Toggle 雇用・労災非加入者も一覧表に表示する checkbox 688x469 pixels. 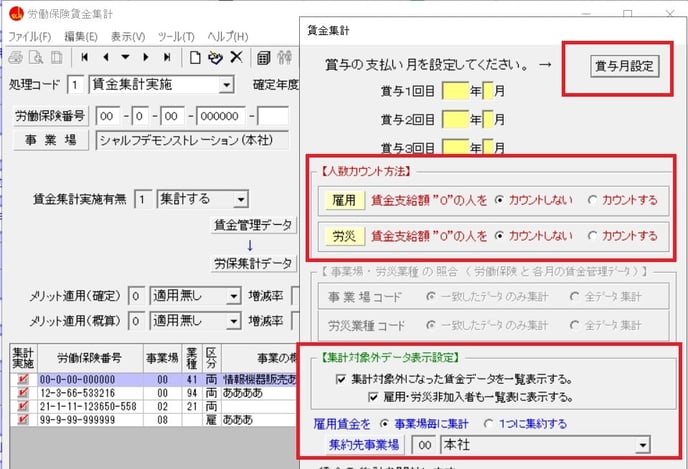pos(373,397)
